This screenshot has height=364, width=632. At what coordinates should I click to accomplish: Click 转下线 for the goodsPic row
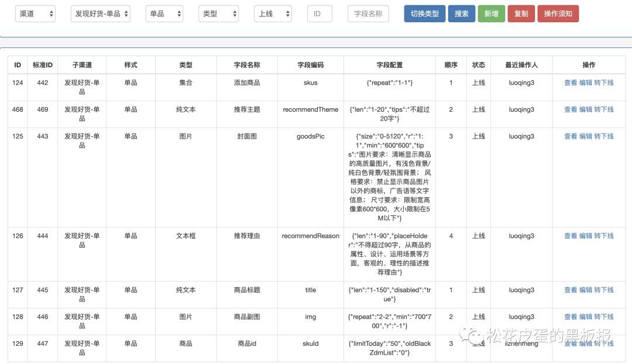click(x=604, y=136)
